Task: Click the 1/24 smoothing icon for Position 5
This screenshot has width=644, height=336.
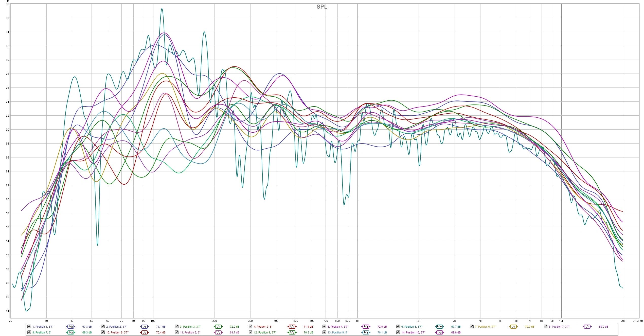Action: 439,327
